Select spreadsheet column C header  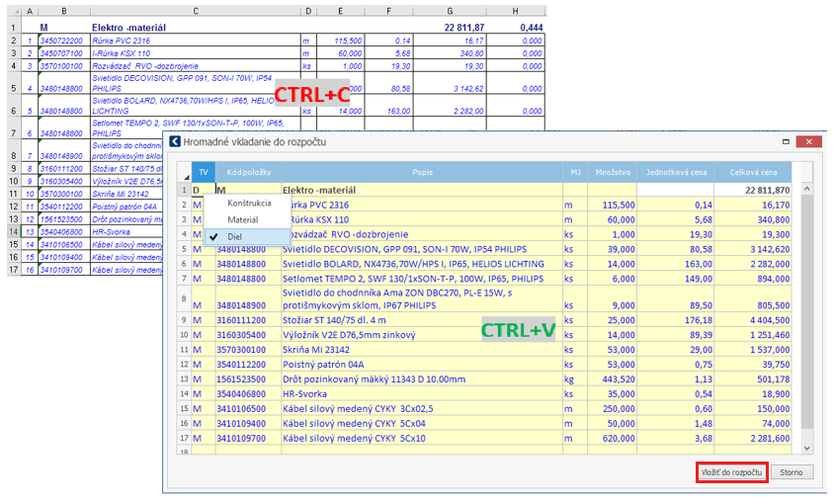(196, 11)
